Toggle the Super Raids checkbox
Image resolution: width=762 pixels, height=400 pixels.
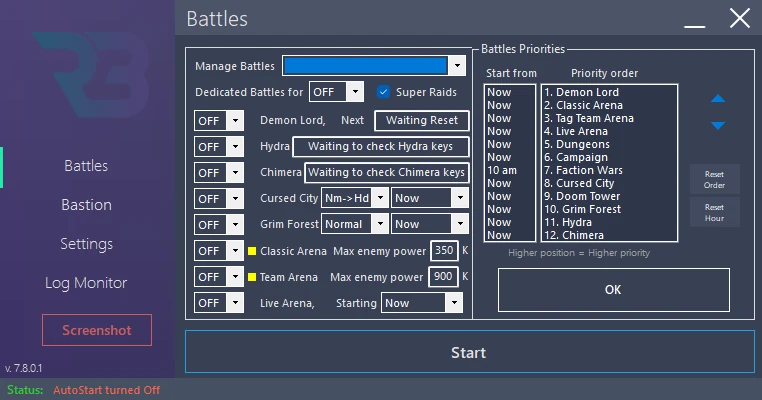coord(383,92)
